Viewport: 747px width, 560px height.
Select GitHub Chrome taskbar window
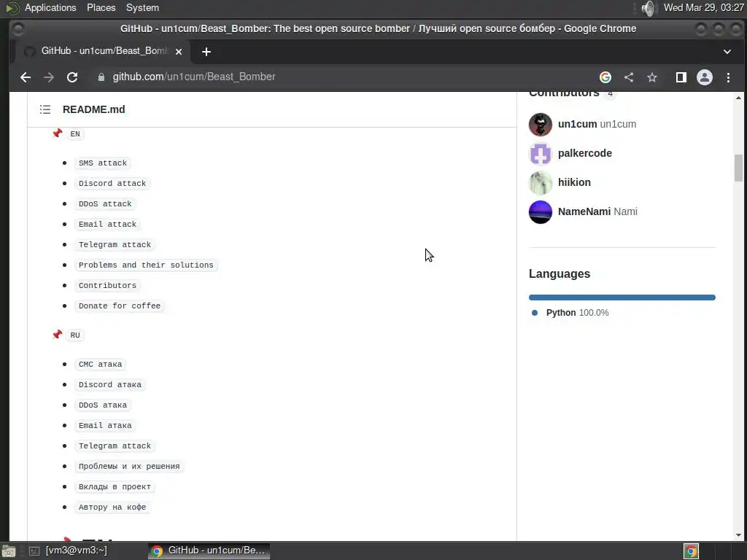[x=209, y=551]
